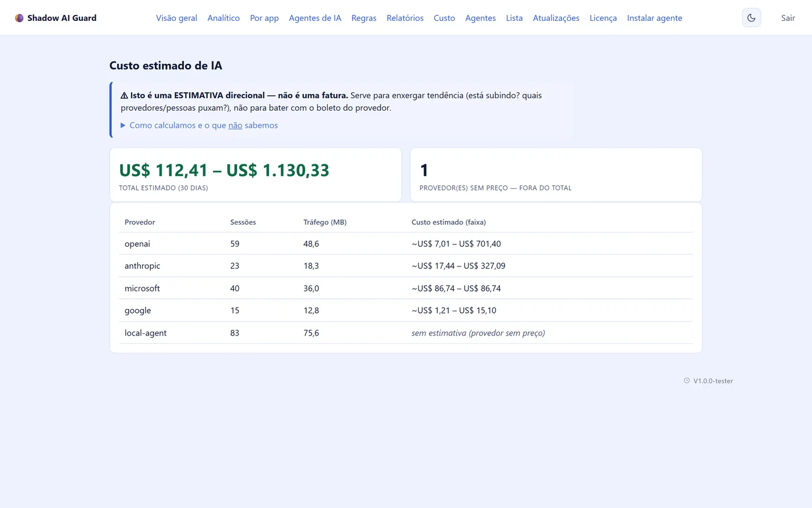
Task: Click the Custo estimado (faixa) column header
Action: pyautogui.click(x=449, y=222)
